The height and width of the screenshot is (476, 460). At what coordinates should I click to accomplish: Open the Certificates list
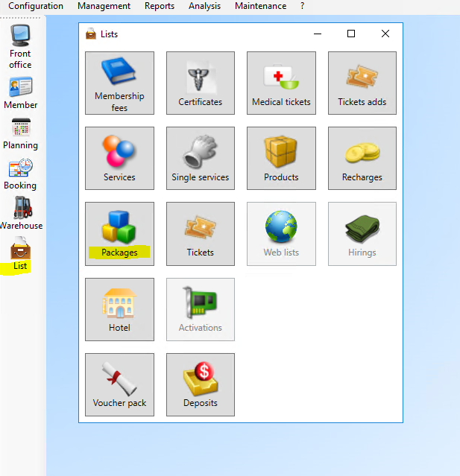click(x=201, y=83)
